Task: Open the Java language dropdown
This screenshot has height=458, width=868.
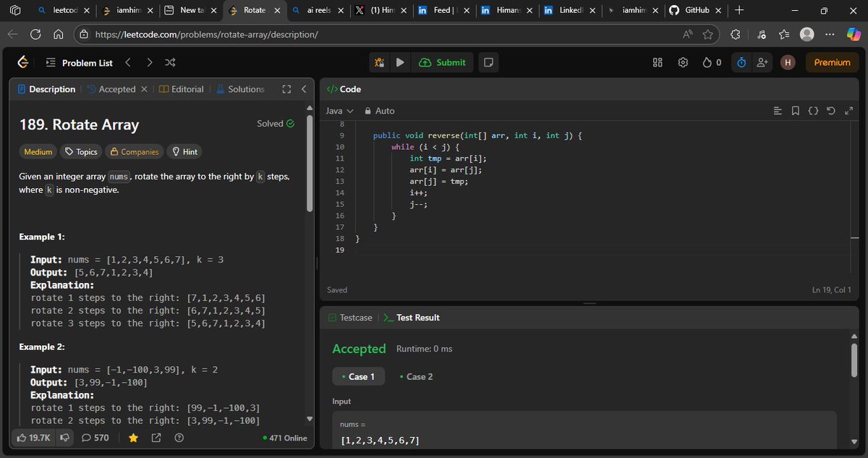Action: pyautogui.click(x=339, y=111)
